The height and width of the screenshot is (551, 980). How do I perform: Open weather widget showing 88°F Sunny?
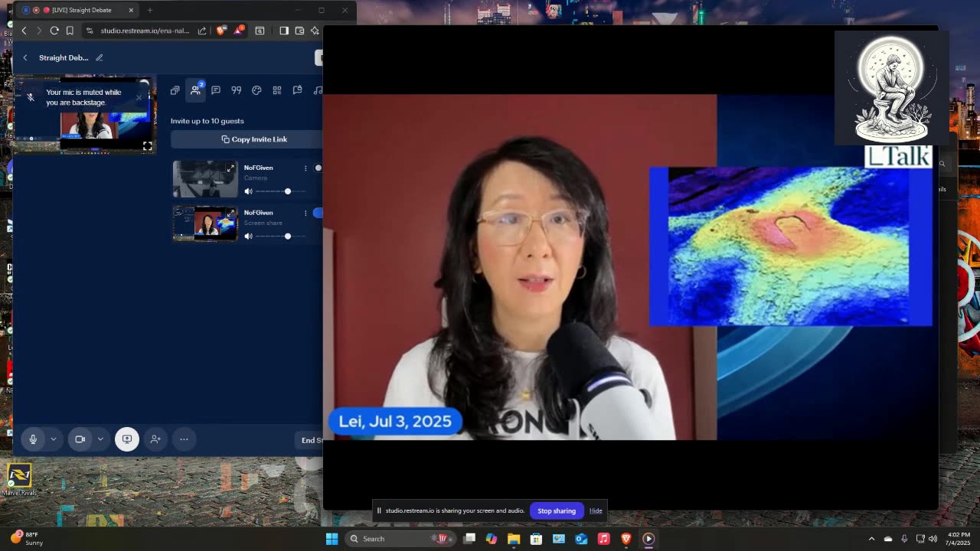pos(28,539)
